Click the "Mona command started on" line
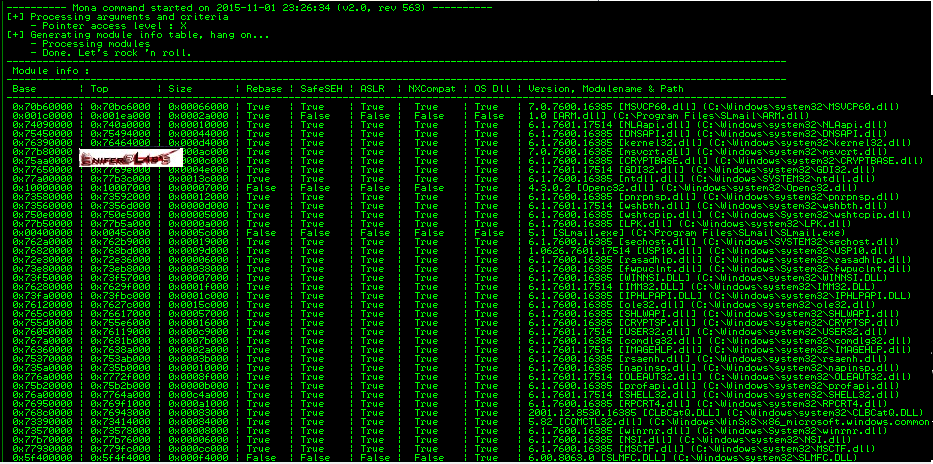Image resolution: width=933 pixels, height=464 pixels. (x=247, y=8)
